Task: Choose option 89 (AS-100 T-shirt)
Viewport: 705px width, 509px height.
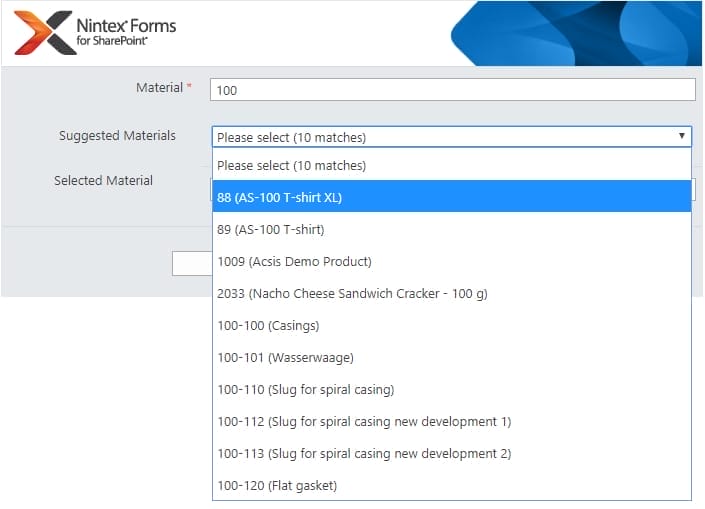Action: pos(452,229)
